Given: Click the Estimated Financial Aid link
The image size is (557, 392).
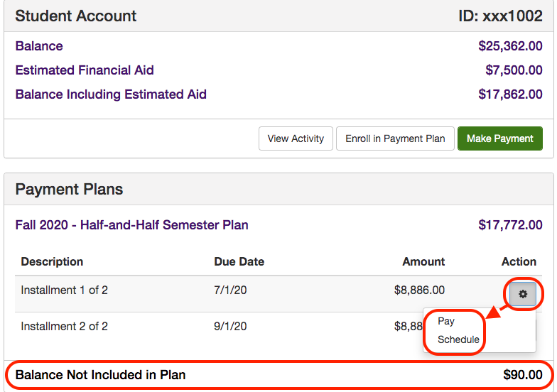Looking at the screenshot, I should click(85, 70).
